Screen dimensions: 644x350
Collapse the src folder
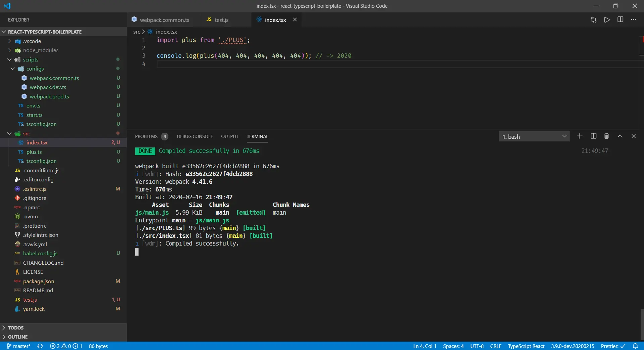(63, 133)
